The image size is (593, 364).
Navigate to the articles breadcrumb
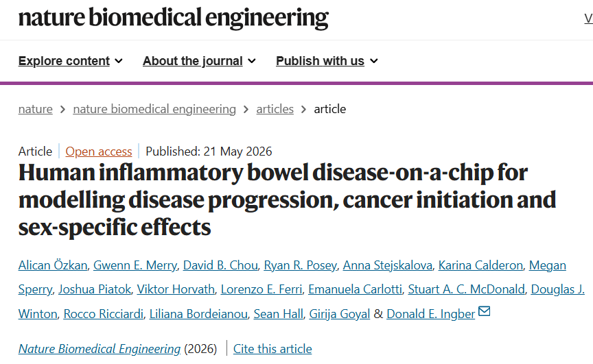[x=275, y=109]
